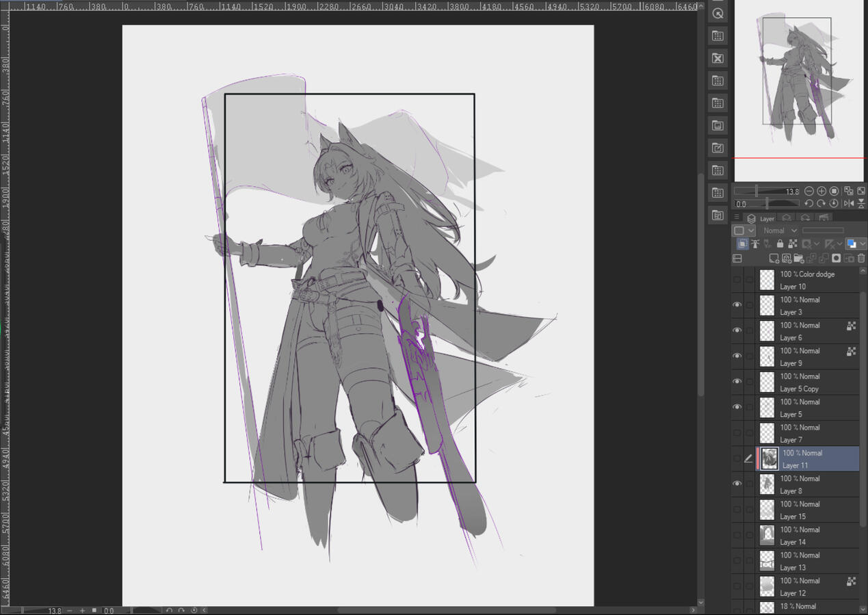Show Layer 5 Copy visibility eye

(737, 381)
